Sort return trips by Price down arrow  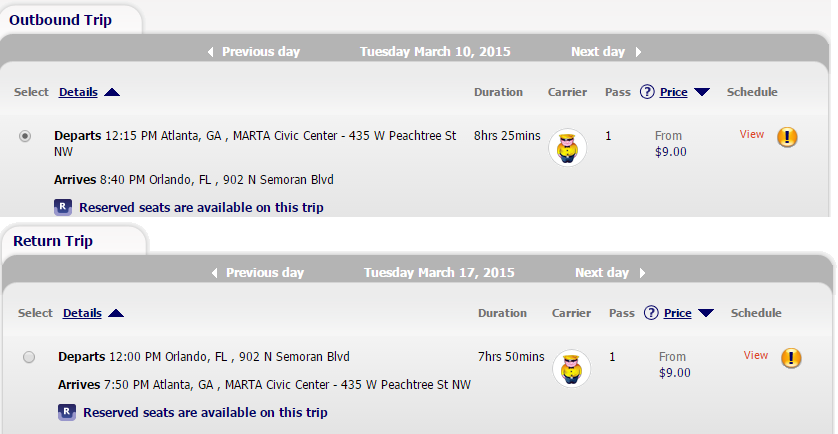pyautogui.click(x=706, y=313)
